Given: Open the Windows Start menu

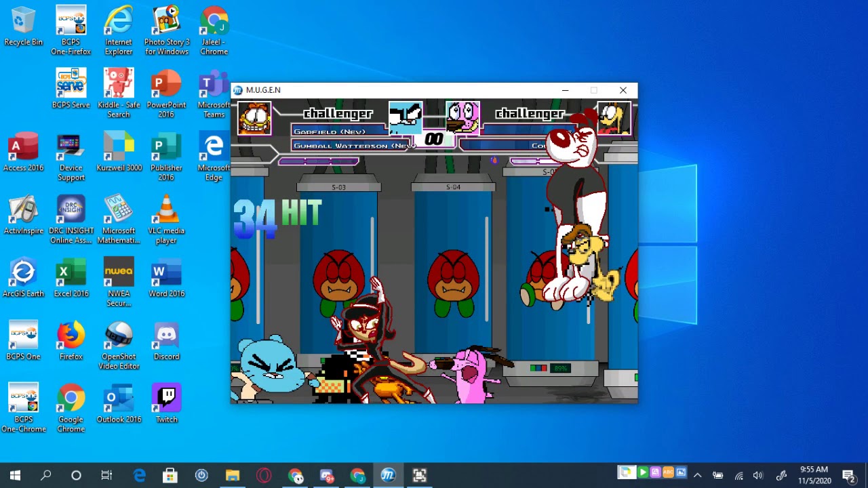Looking at the screenshot, I should 15,475.
